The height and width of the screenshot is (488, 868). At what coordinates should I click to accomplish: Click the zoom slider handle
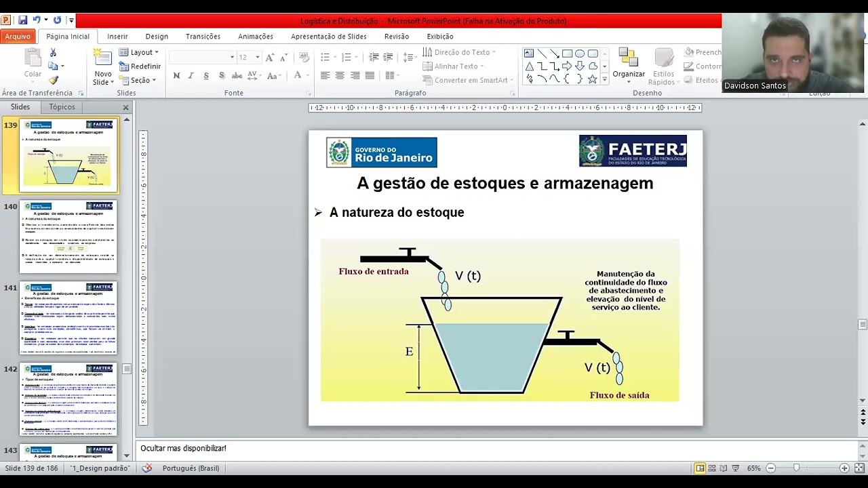[x=796, y=468]
